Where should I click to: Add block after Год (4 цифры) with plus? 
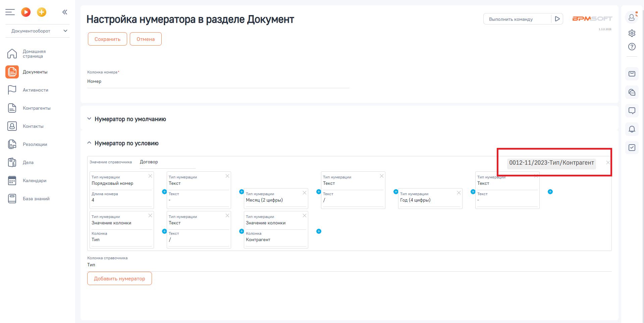coord(473,192)
